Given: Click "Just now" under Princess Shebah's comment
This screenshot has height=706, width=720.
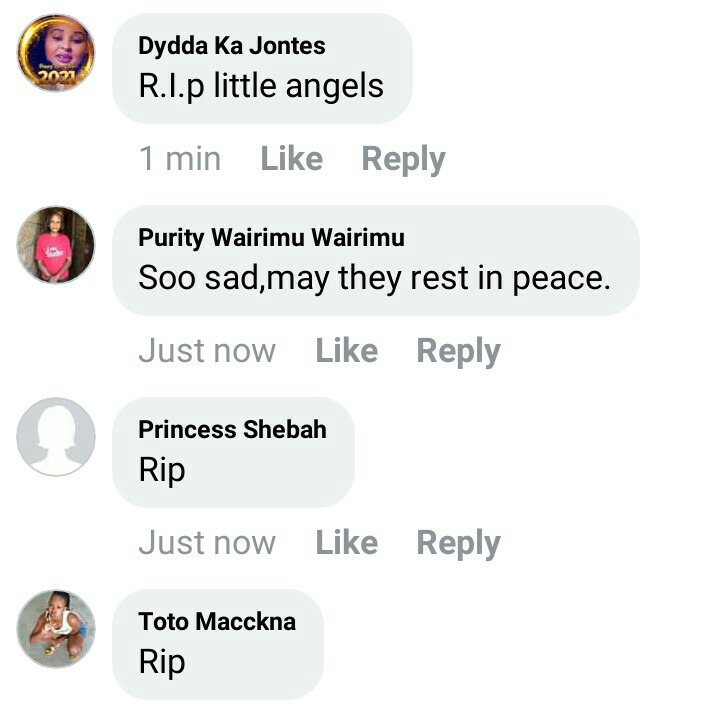Looking at the screenshot, I should 207,543.
